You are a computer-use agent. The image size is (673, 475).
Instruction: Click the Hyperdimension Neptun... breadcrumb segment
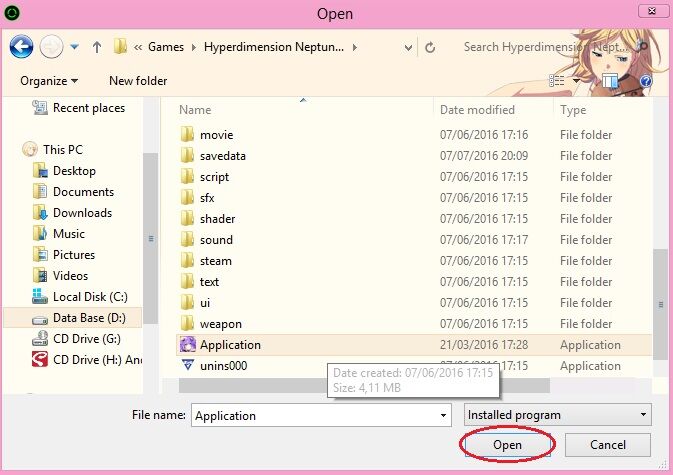click(274, 47)
